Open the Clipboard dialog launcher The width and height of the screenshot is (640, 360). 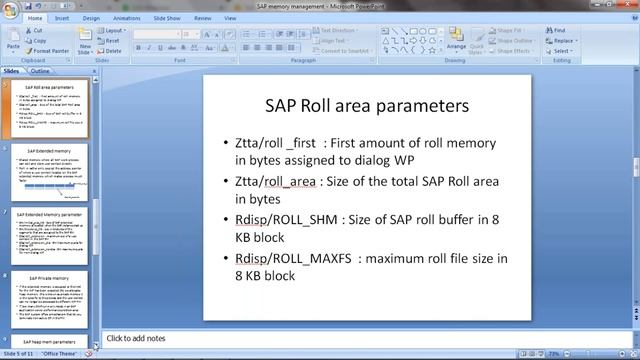[68, 60]
